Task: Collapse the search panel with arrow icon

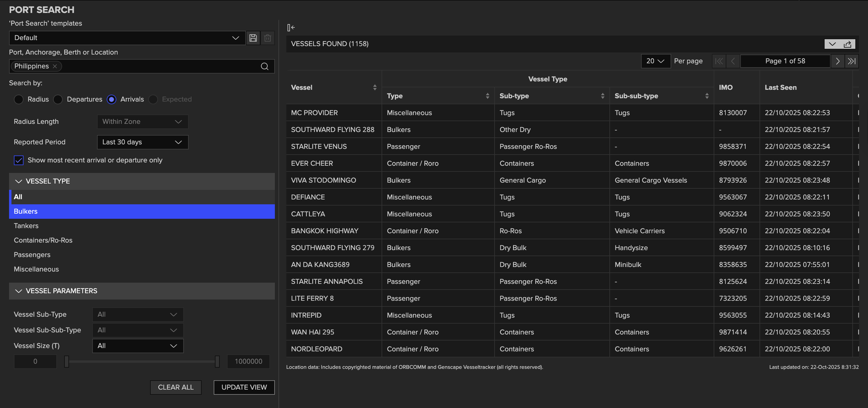Action: [x=291, y=28]
